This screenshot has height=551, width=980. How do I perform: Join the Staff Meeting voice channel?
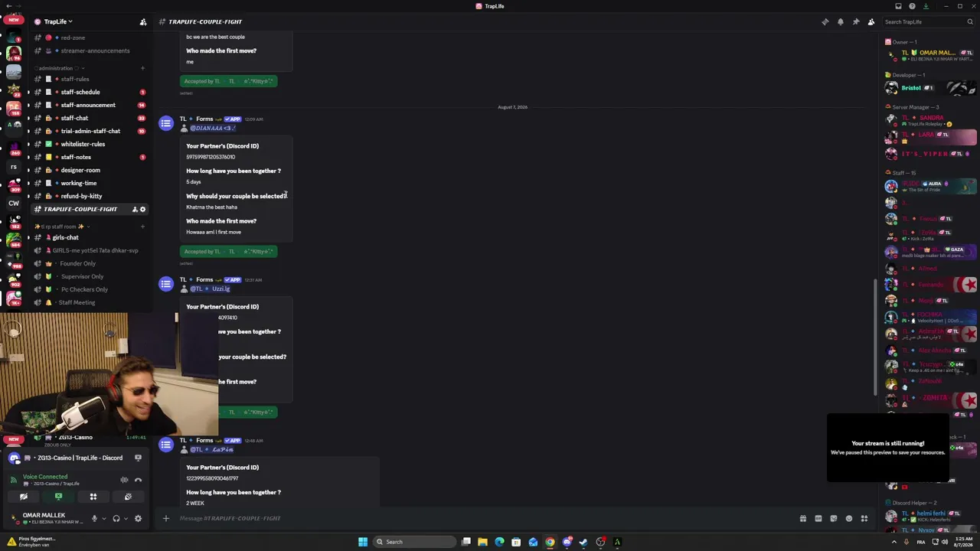90,302
